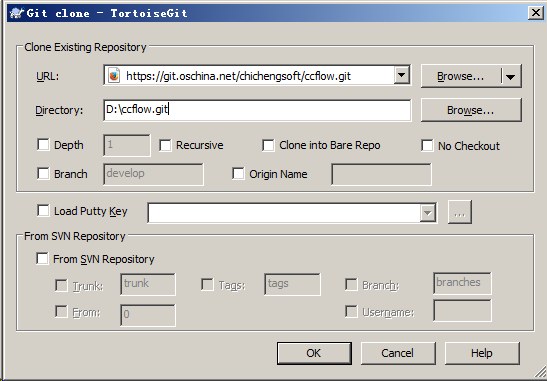The image size is (547, 381).
Task: Check Load Putty Key
Action: point(43,211)
